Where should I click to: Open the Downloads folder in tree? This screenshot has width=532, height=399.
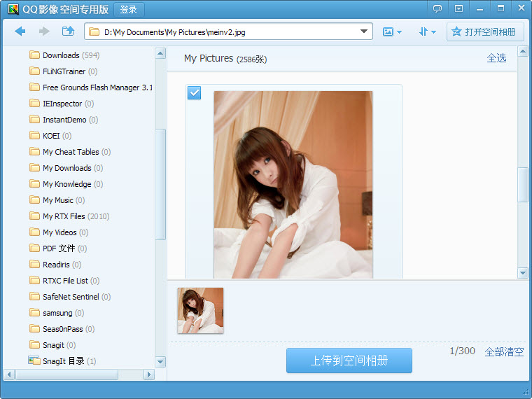[60, 55]
